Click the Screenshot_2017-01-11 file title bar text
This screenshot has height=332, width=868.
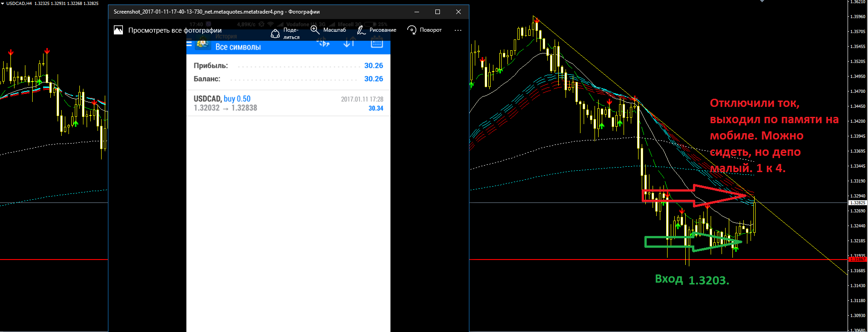click(216, 12)
